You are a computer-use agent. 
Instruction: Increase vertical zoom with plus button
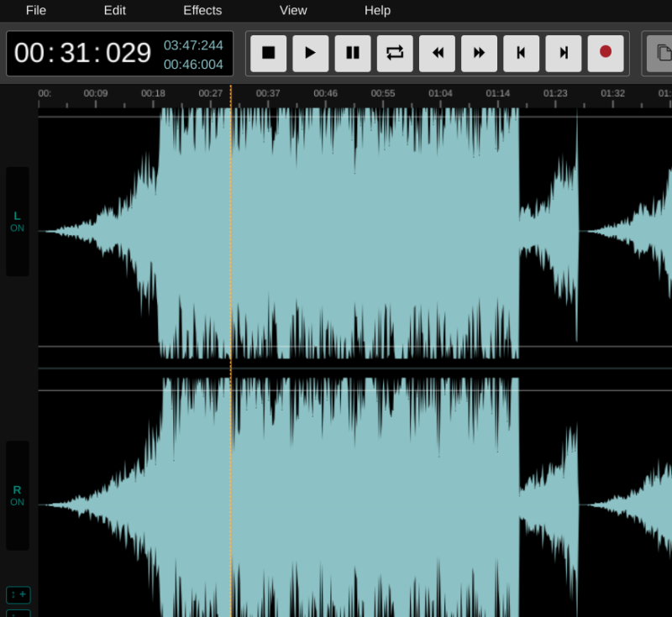coord(18,594)
